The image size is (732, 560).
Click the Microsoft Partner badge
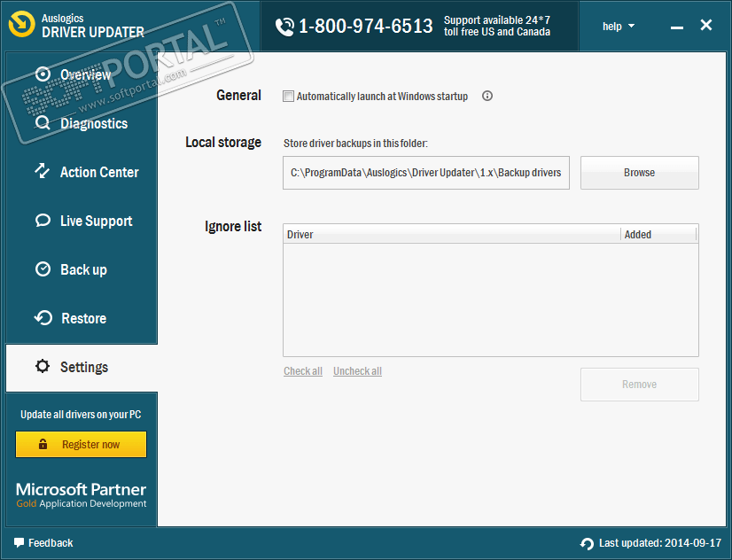[x=82, y=495]
